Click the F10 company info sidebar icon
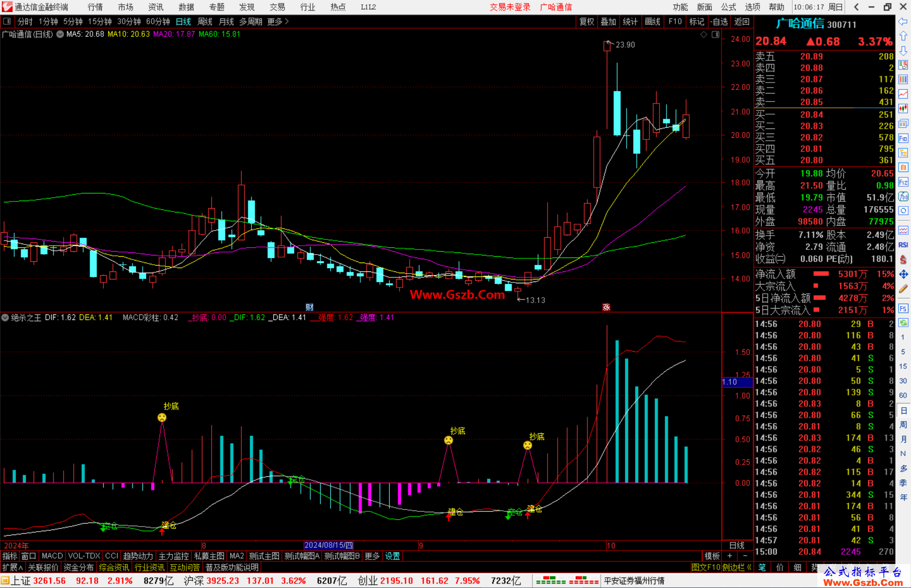The height and width of the screenshot is (588, 911). (903, 138)
